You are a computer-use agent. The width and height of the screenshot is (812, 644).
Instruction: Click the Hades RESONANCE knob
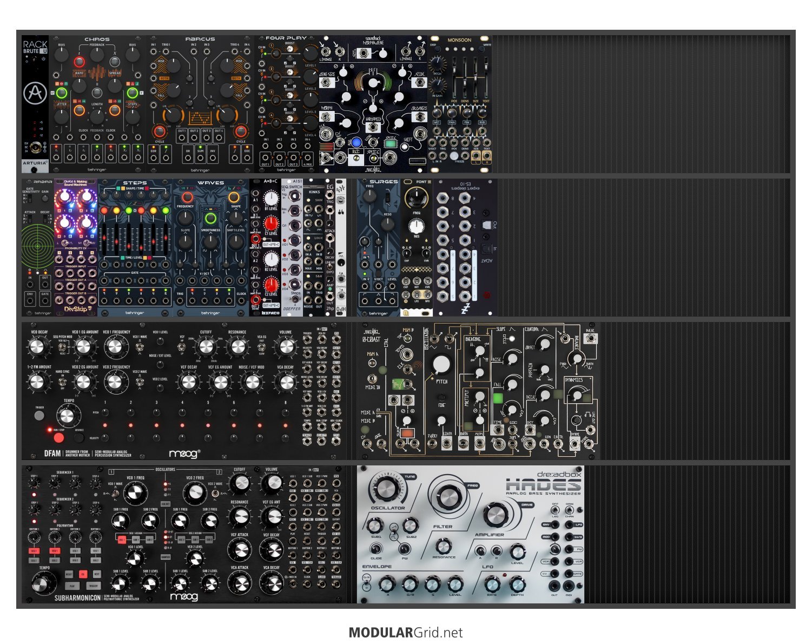click(x=443, y=546)
